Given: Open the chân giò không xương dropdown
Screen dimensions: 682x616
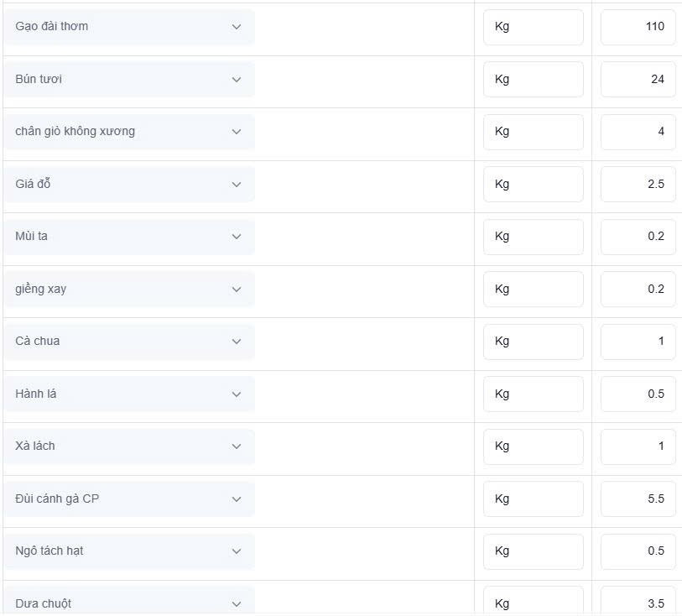Looking at the screenshot, I should (x=129, y=132).
